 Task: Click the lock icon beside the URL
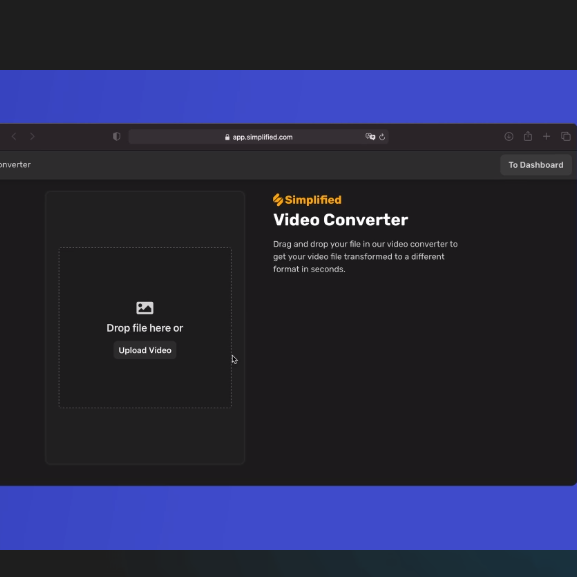[x=227, y=137]
